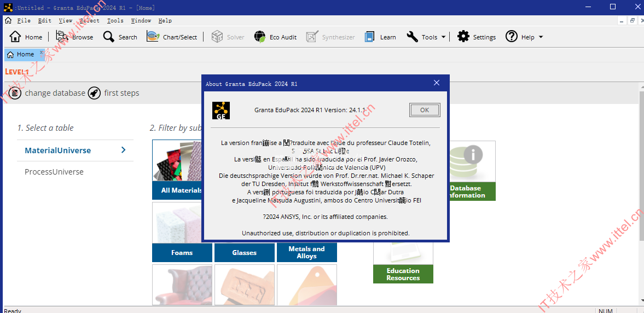Close the About Granta EduPack dialog
This screenshot has height=313, width=644.
[x=437, y=83]
